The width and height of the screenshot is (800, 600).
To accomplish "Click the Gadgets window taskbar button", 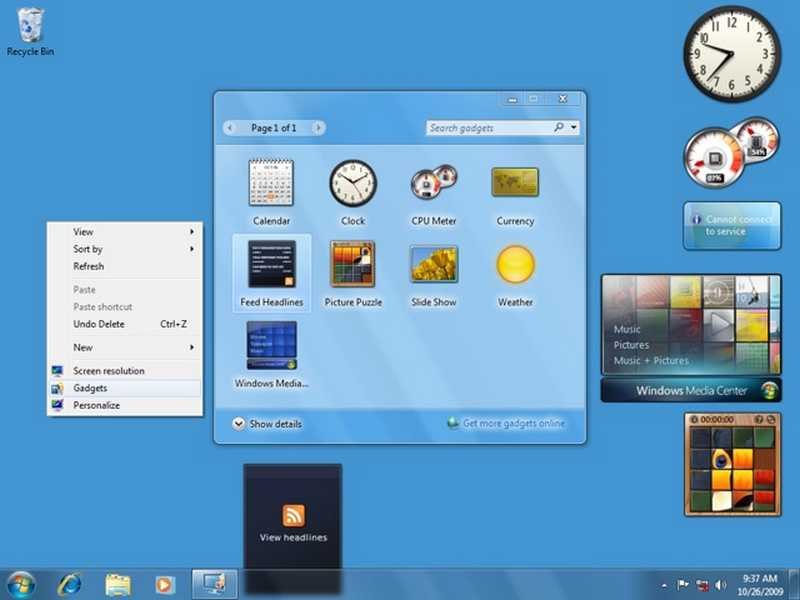I will [215, 584].
